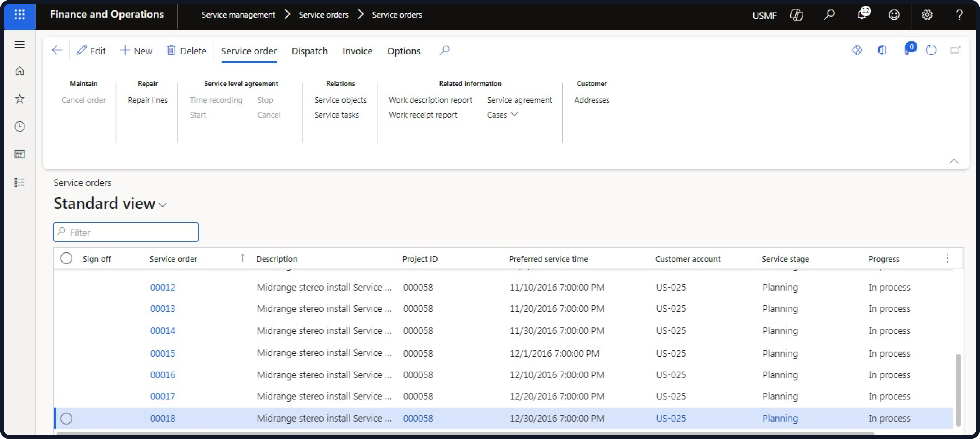Open form in new window icon
The width and height of the screenshot is (980, 439).
point(955,50)
